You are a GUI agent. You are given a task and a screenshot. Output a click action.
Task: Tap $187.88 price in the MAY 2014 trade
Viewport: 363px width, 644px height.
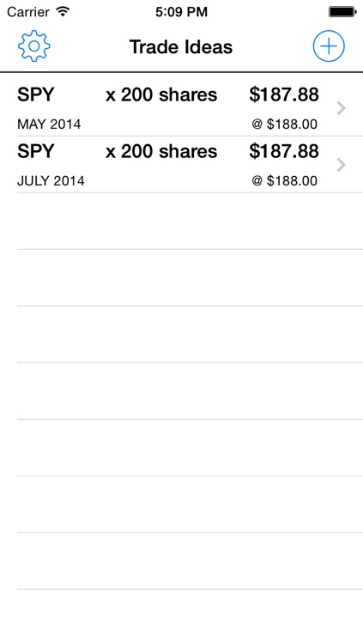pyautogui.click(x=284, y=94)
